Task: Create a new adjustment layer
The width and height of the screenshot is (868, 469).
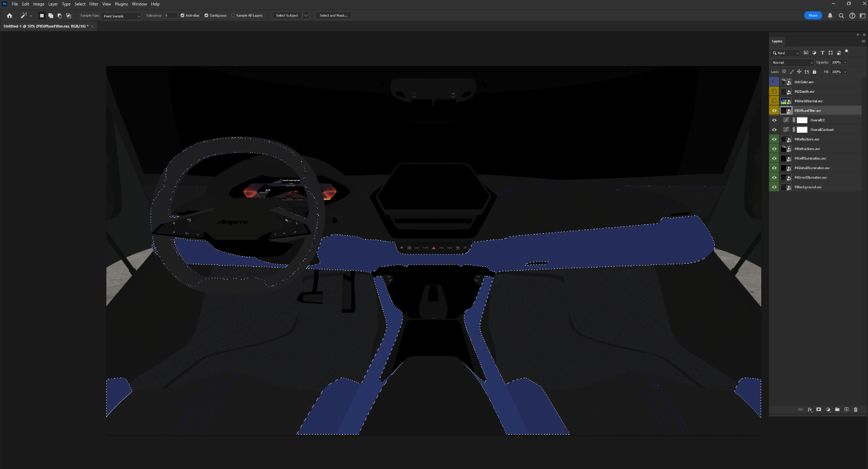Action: tap(828, 409)
